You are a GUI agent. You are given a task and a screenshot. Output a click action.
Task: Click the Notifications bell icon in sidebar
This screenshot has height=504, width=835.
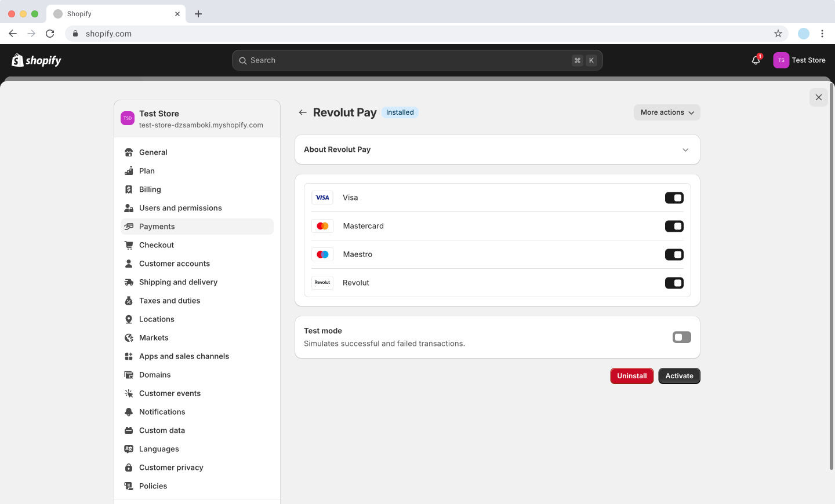coord(129,412)
